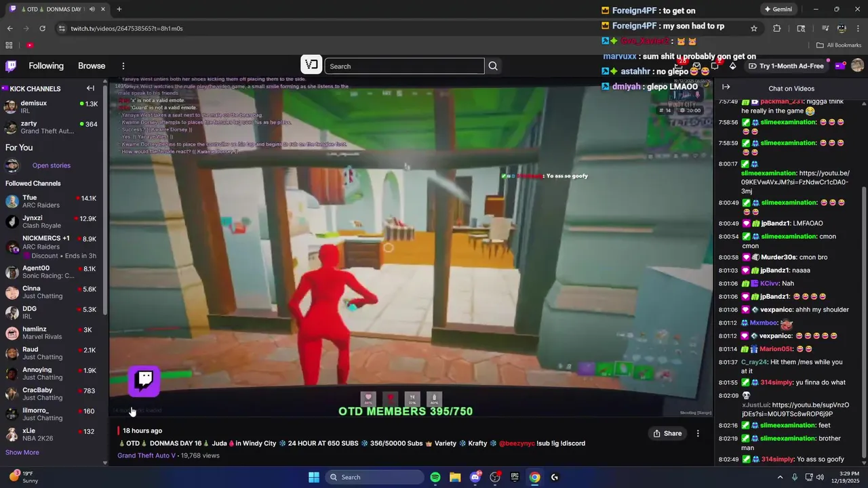The width and height of the screenshot is (868, 488).
Task: Open Twitch whispers chat bubble icon
Action: point(715,66)
